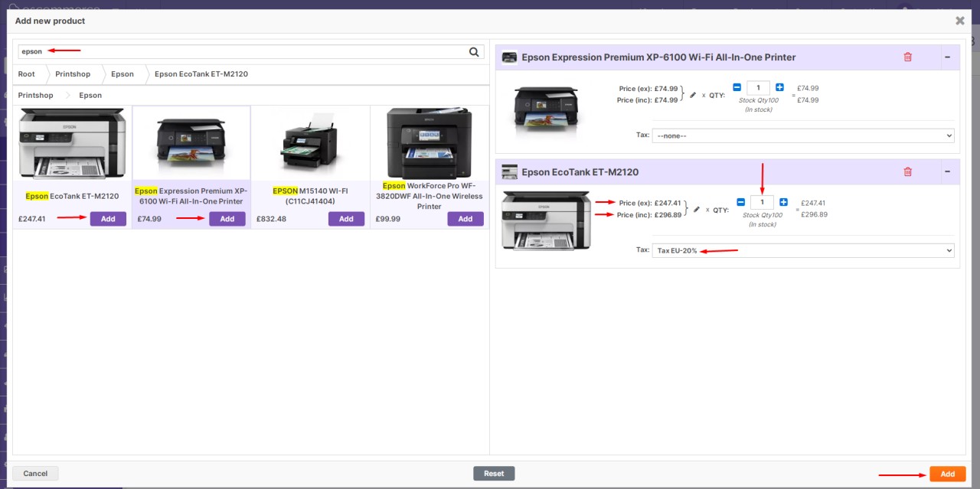This screenshot has width=980, height=489.
Task: Click the Price (inc) £296.89 value
Action: pyautogui.click(x=668, y=215)
